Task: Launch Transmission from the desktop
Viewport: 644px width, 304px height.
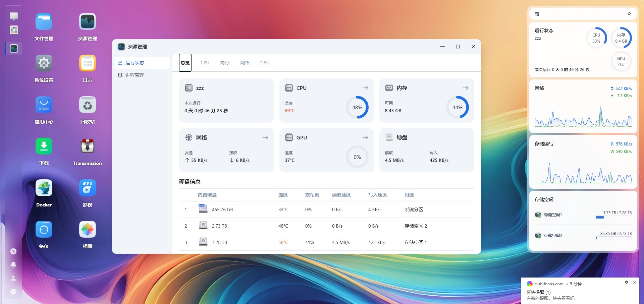Action: pyautogui.click(x=87, y=146)
